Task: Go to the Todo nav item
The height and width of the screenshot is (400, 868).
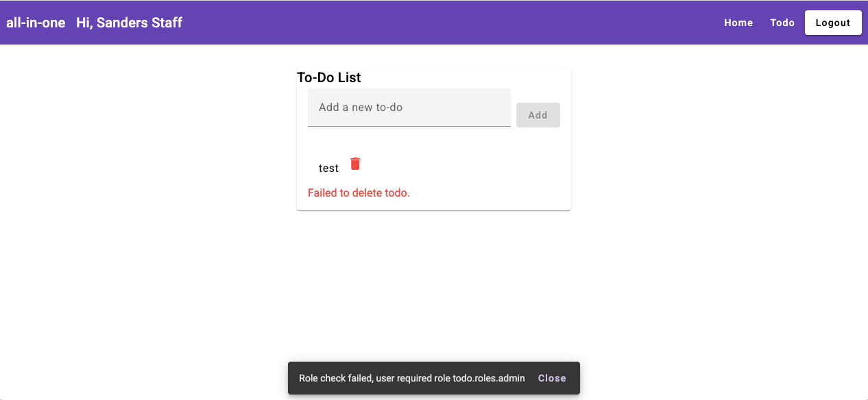Action: point(782,23)
